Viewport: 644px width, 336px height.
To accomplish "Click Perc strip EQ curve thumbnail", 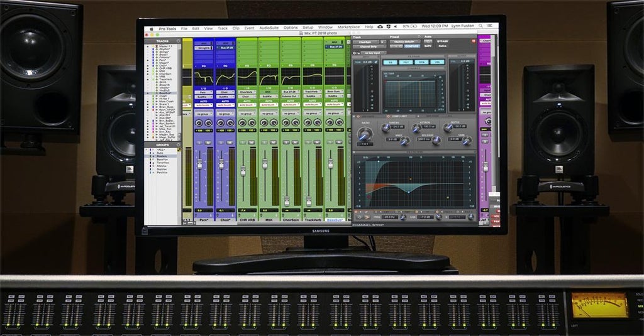I will [x=203, y=77].
